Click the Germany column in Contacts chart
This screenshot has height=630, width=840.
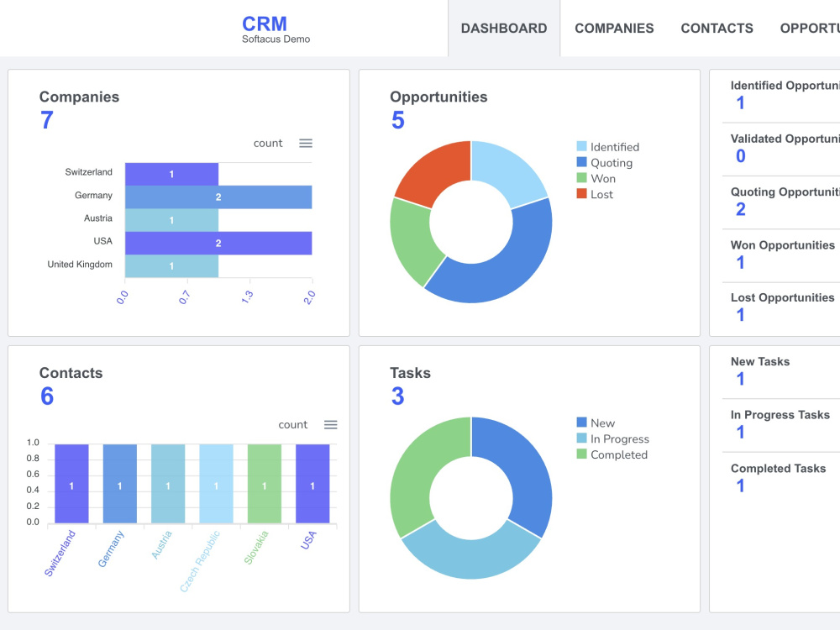coord(119,484)
